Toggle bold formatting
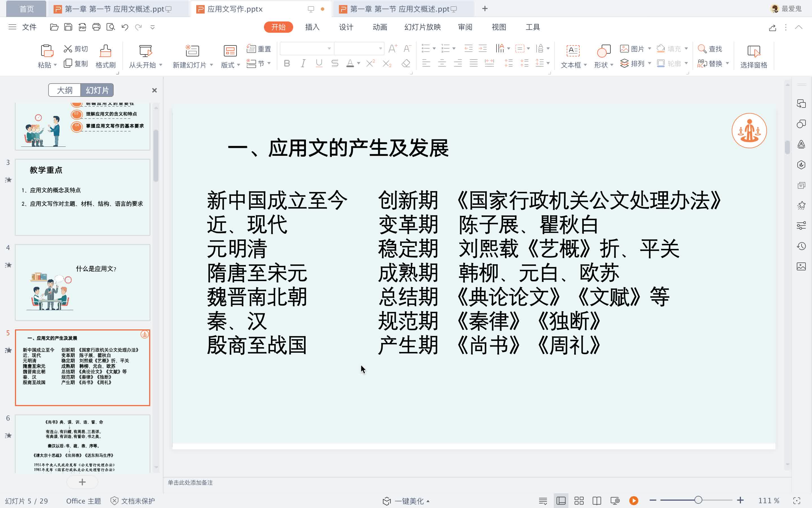812x508 pixels. 287,63
